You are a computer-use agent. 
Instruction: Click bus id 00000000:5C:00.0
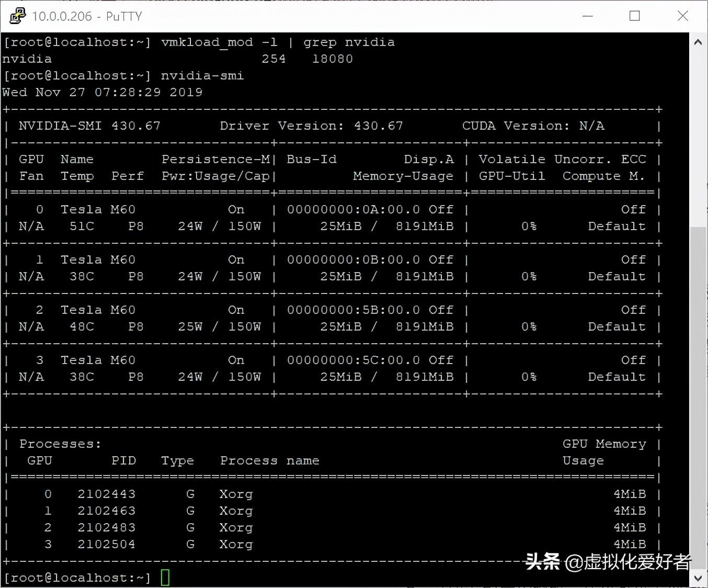[353, 360]
